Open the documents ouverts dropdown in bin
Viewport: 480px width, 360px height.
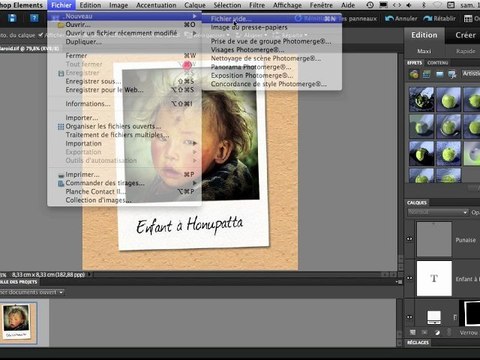click(x=32, y=292)
